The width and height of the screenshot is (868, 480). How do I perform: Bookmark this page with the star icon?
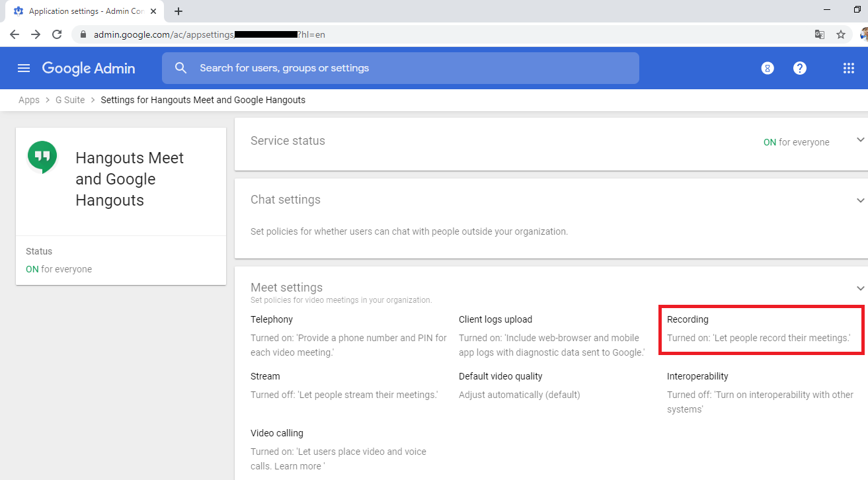[841, 34]
